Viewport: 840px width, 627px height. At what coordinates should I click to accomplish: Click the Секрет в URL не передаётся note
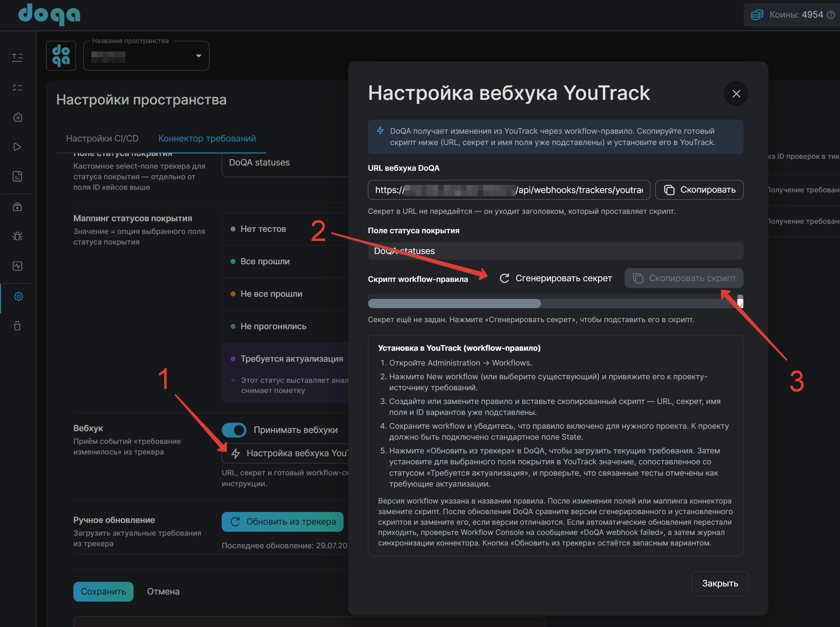(522, 211)
